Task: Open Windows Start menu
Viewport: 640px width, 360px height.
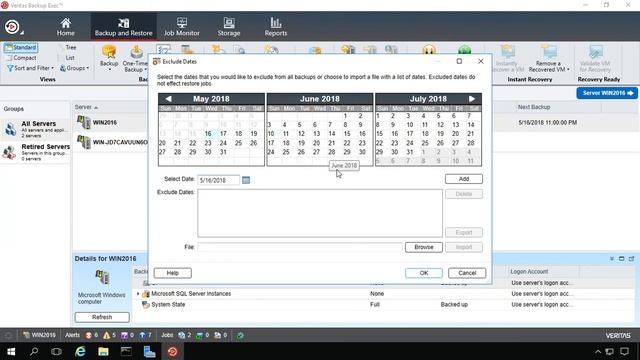Action: (x=11, y=351)
